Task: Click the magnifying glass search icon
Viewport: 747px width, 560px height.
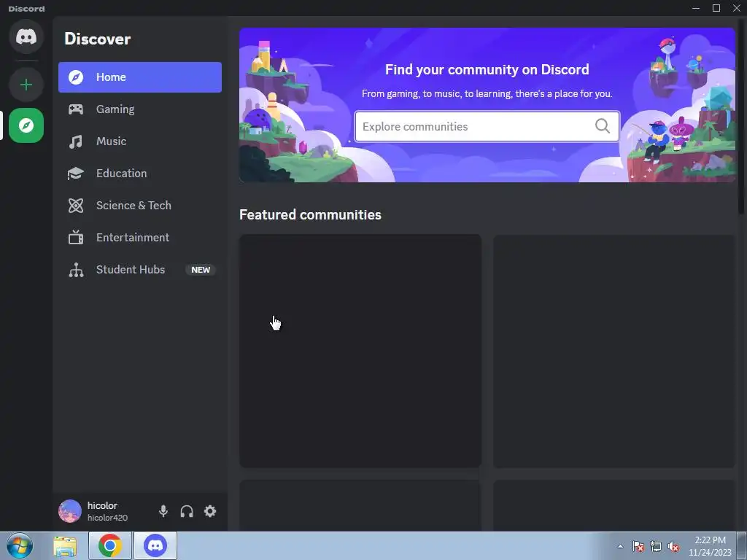Action: pos(603,126)
